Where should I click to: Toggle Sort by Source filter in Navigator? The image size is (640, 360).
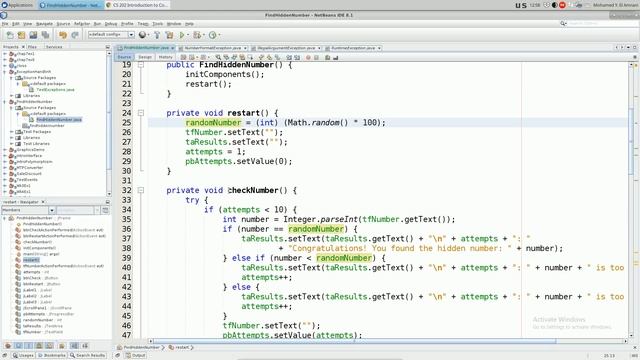click(x=85, y=346)
